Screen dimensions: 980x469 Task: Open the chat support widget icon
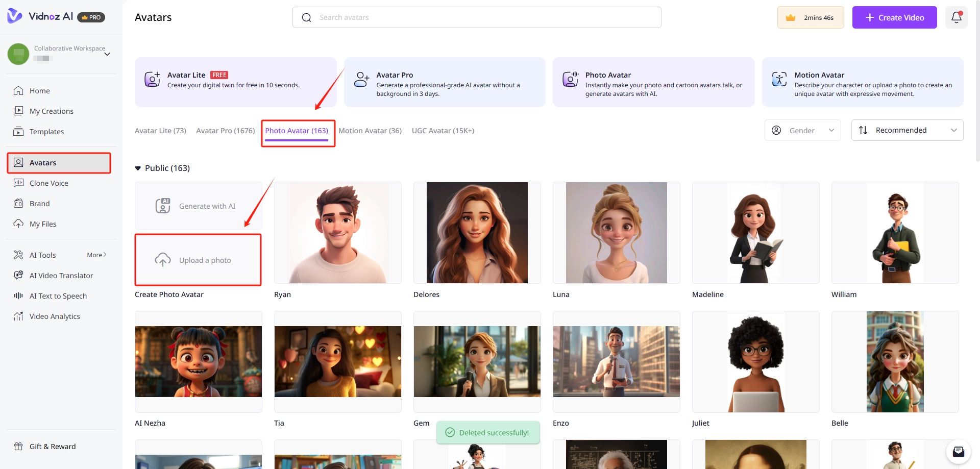pyautogui.click(x=958, y=452)
